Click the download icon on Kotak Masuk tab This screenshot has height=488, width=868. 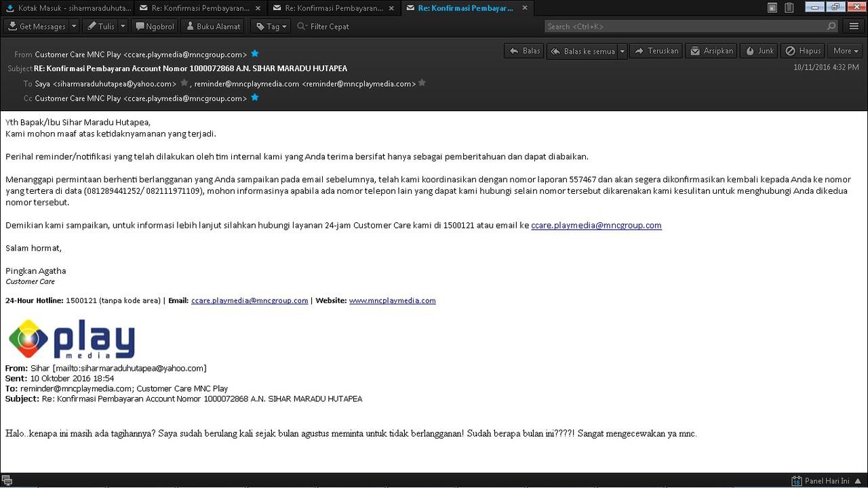(x=9, y=8)
